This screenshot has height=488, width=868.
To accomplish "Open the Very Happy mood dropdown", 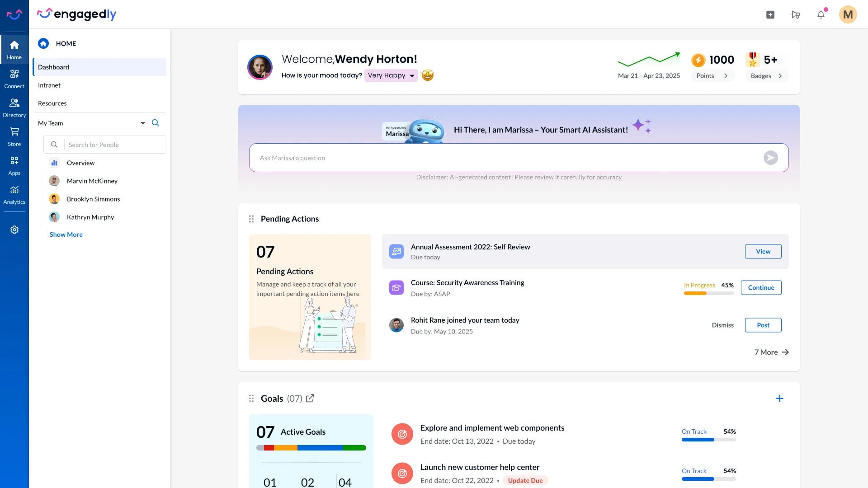I will tap(391, 75).
